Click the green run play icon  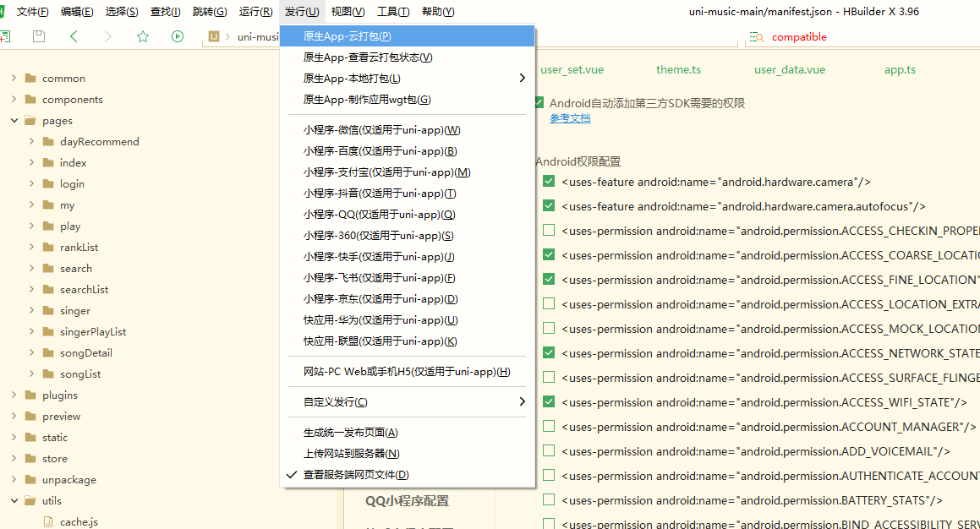[178, 36]
